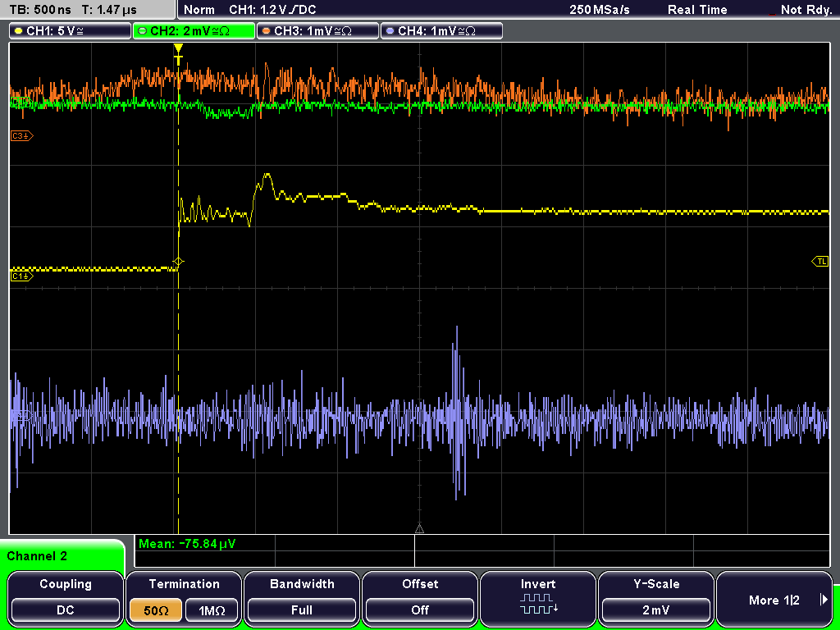Screen dimensions: 840x630
Task: Click the CH1: 1.2 V trigger source readout
Action: (x=272, y=10)
